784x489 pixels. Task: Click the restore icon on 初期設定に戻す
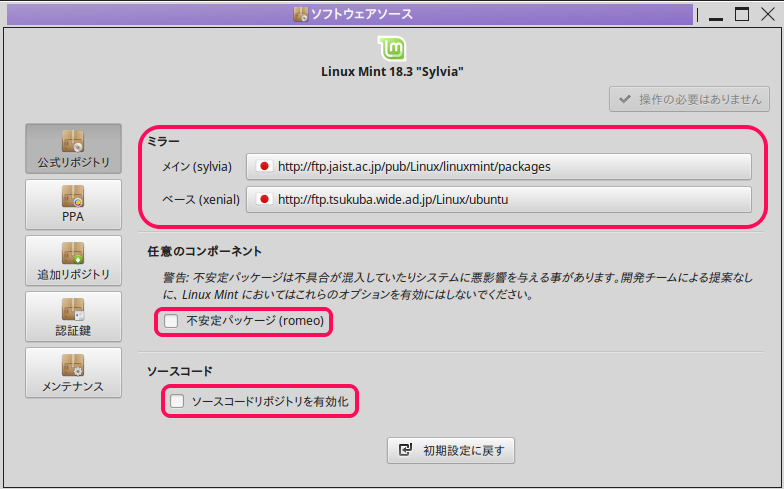point(406,450)
